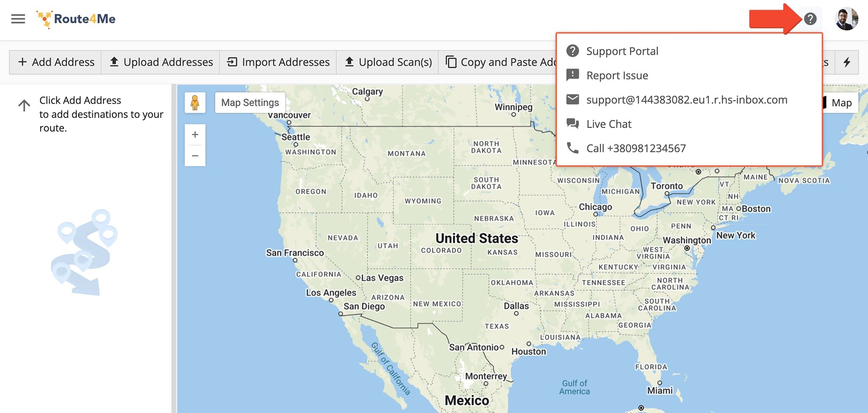Click the San Francisco label on map
The height and width of the screenshot is (413, 868).
(295, 253)
